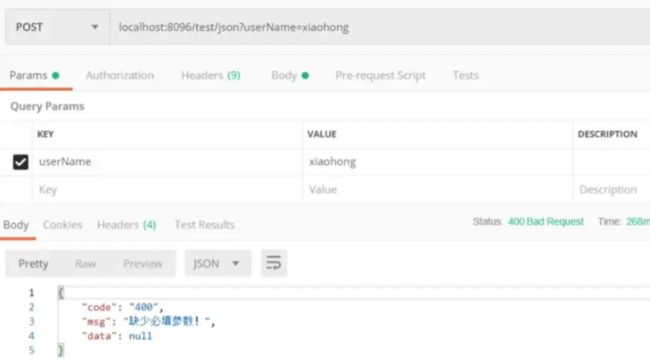The image size is (650, 361).
Task: Open the Tests tab
Action: (x=466, y=75)
